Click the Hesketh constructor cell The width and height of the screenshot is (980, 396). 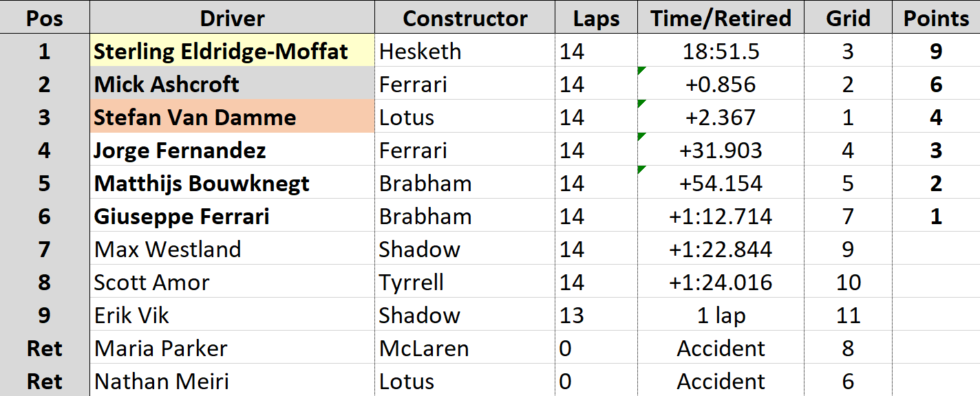pyautogui.click(x=465, y=52)
